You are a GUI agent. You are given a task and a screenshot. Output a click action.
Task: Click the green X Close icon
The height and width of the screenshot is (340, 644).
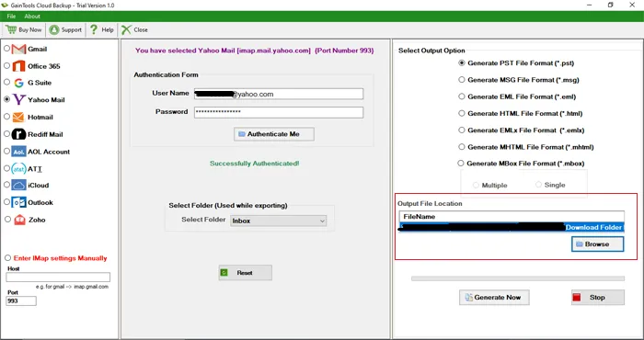126,29
